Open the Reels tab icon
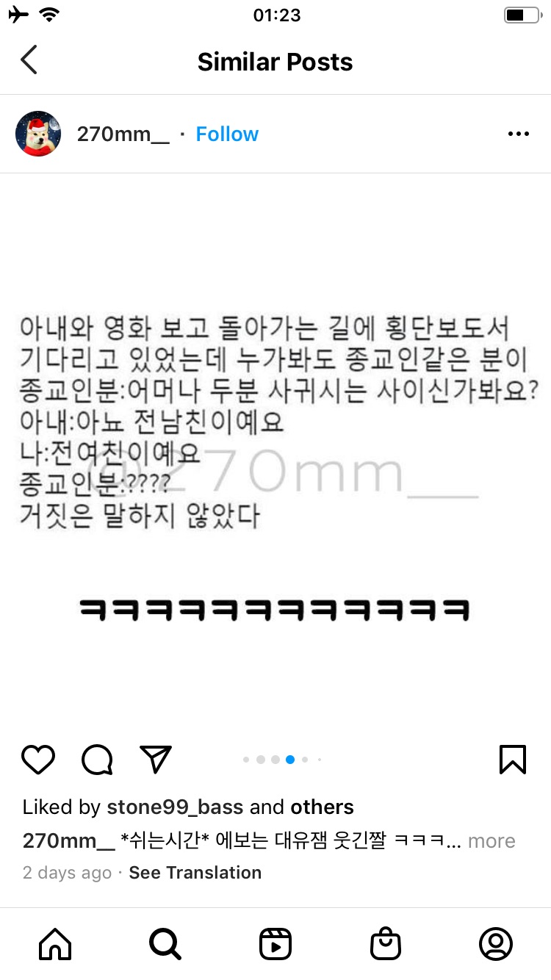 click(275, 944)
